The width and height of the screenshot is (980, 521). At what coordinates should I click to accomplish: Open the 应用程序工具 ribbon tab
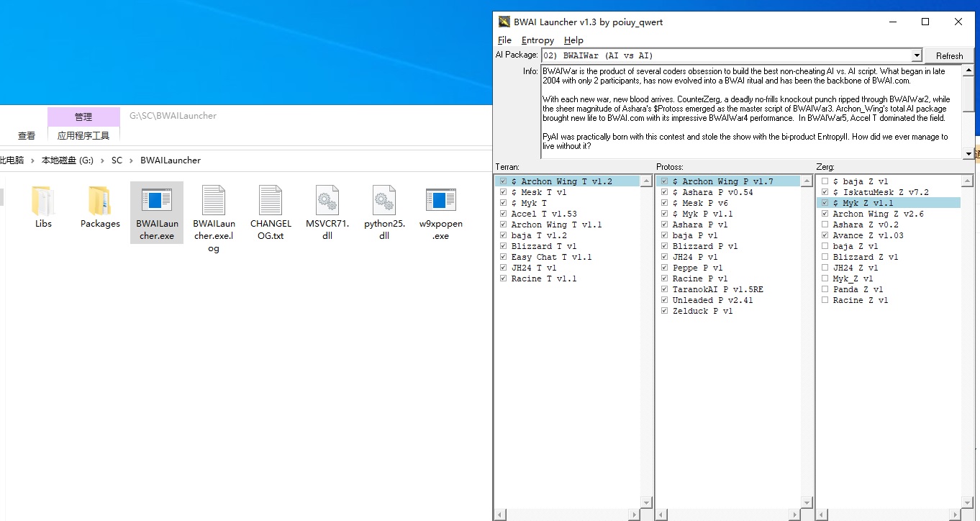coord(83,135)
